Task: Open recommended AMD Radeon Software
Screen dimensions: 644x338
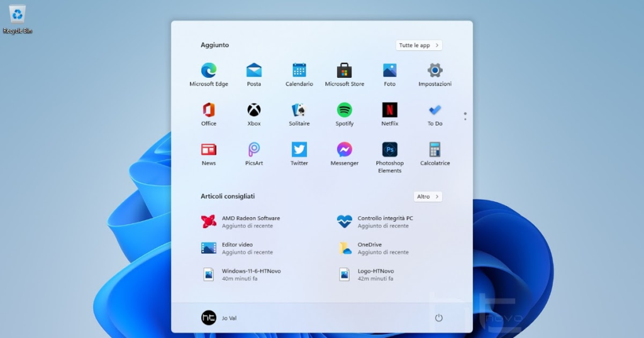Action: (242, 222)
